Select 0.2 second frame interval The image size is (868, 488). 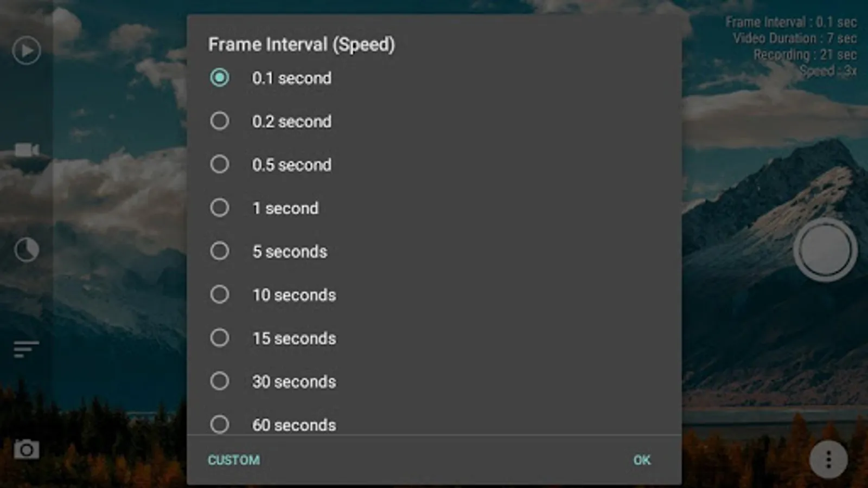220,121
